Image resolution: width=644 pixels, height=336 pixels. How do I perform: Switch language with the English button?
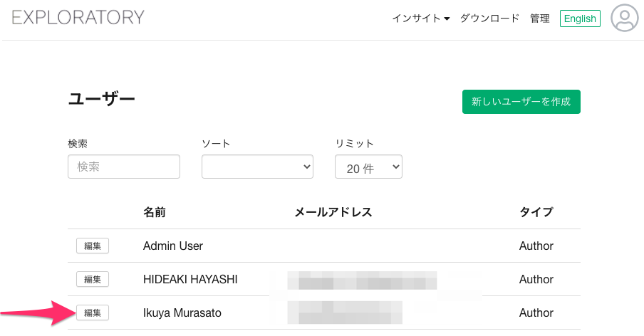tap(580, 19)
